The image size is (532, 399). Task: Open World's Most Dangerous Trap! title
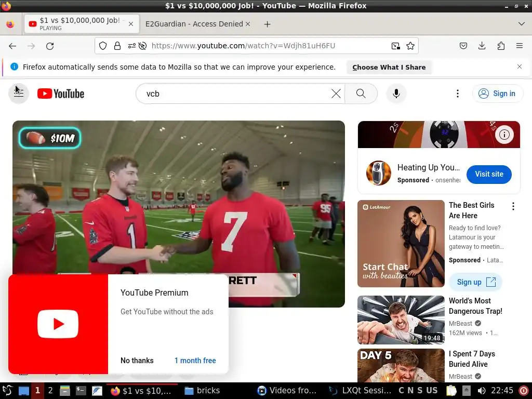coord(475,305)
